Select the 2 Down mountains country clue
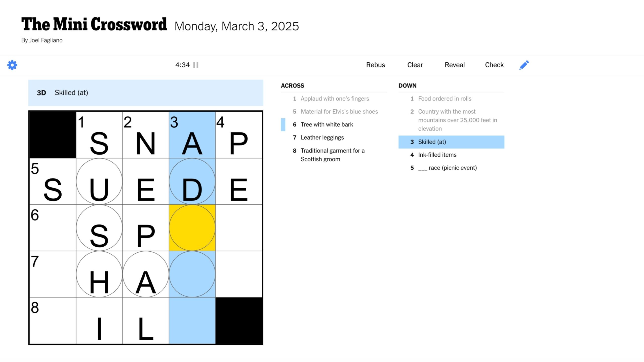 coord(457,120)
